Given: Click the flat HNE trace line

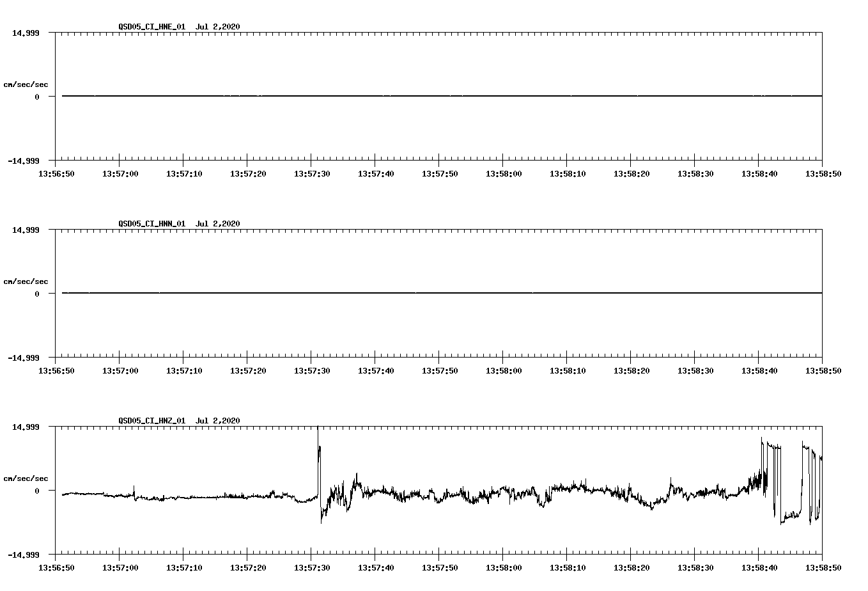Looking at the screenshot, I should 442,96.
